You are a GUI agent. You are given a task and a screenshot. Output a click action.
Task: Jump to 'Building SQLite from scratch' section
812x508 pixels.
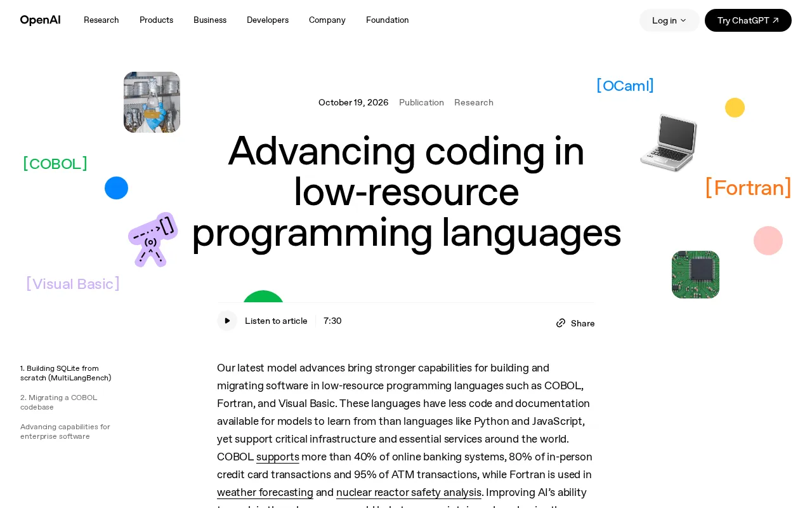point(66,373)
